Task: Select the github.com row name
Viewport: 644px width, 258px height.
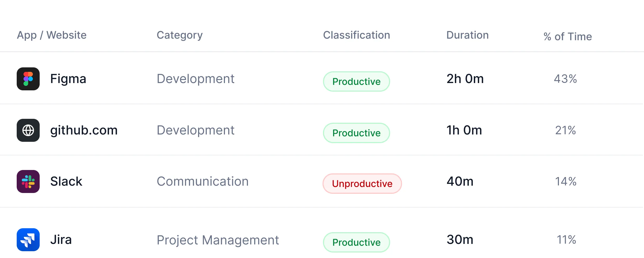Action: coord(84,130)
